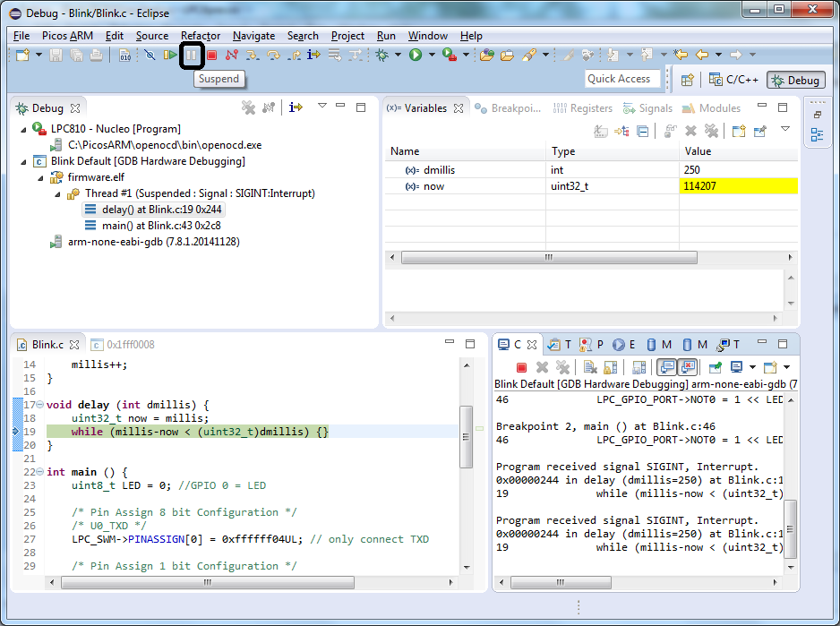Click the dmillis variable name

pyautogui.click(x=440, y=170)
